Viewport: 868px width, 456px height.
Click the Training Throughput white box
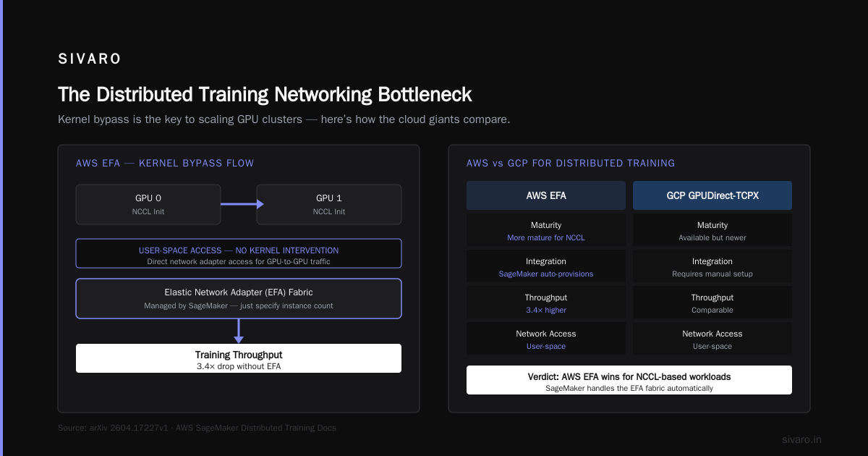point(239,358)
